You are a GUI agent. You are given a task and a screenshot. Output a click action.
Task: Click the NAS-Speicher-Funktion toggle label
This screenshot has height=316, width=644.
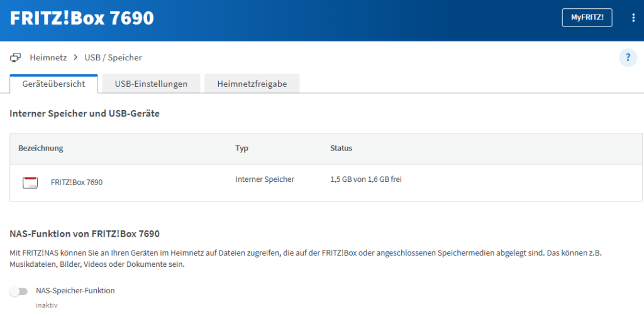[x=75, y=291]
